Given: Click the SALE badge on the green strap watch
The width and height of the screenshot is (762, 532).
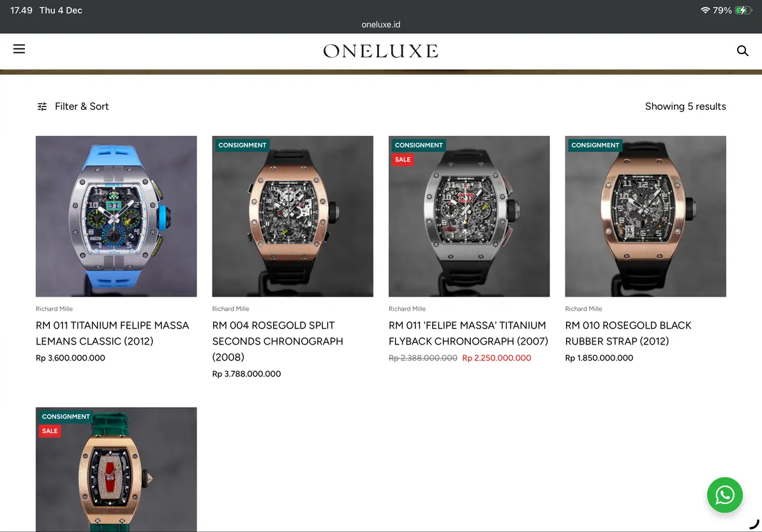Looking at the screenshot, I should point(50,431).
